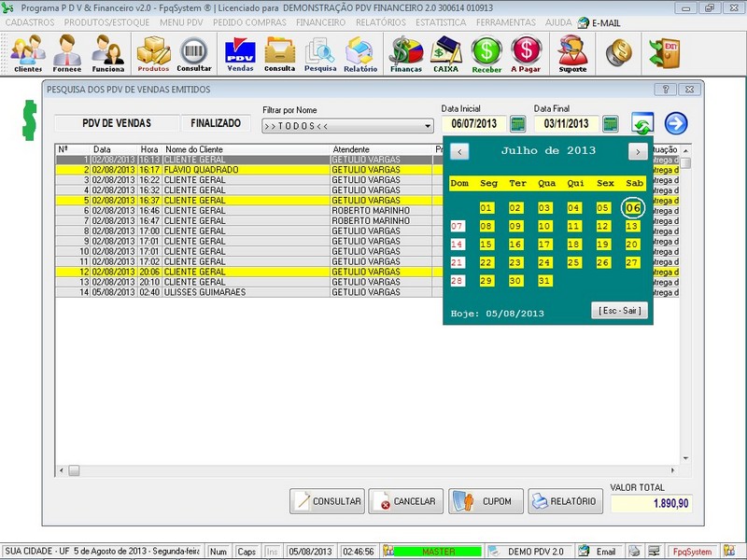Image resolution: width=747 pixels, height=560 pixels.
Task: Click the horizontal scrollbar thumb
Action: click(74, 470)
